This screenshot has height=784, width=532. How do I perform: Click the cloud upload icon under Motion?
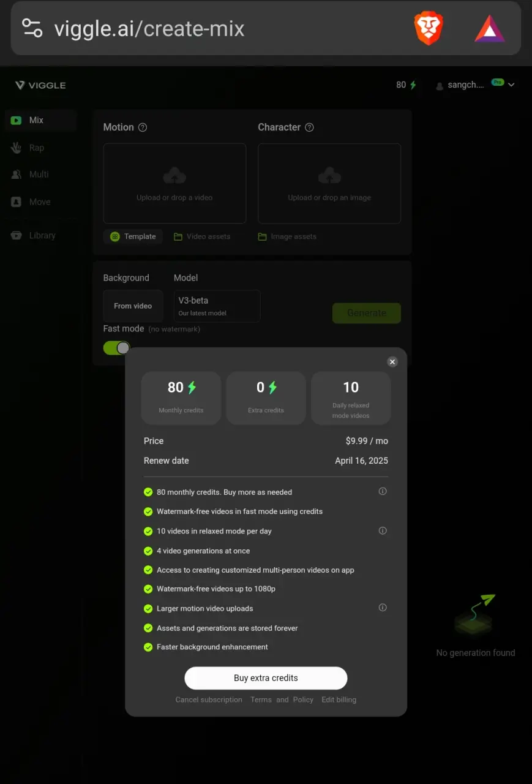174,176
